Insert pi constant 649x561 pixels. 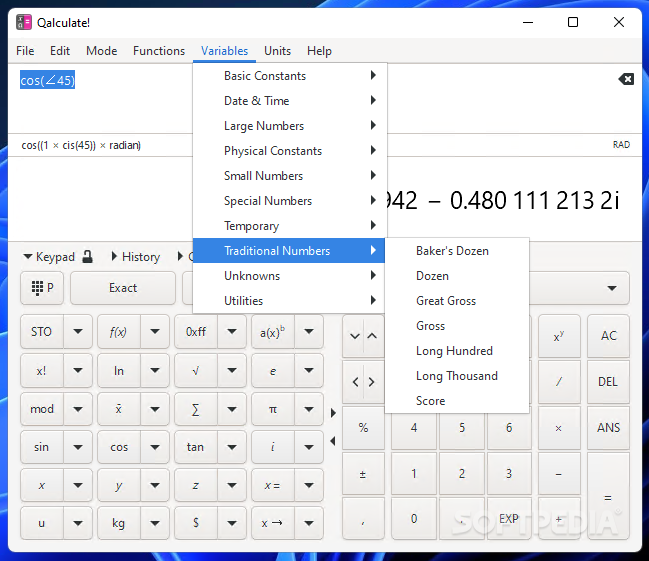point(273,409)
